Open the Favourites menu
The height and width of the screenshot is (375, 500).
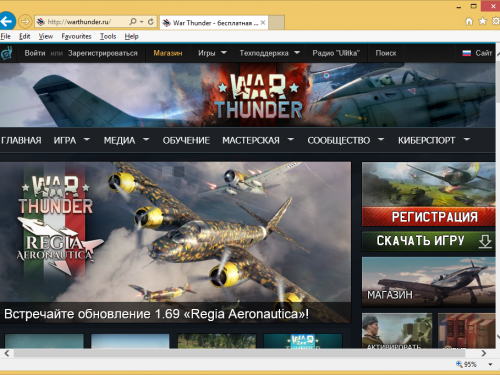pyautogui.click(x=76, y=36)
